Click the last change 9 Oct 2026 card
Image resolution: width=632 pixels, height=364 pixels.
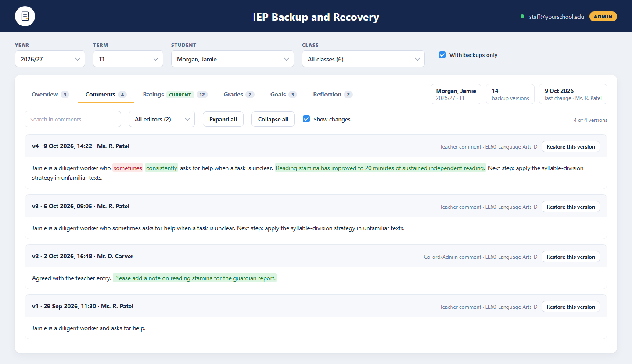[x=573, y=94]
